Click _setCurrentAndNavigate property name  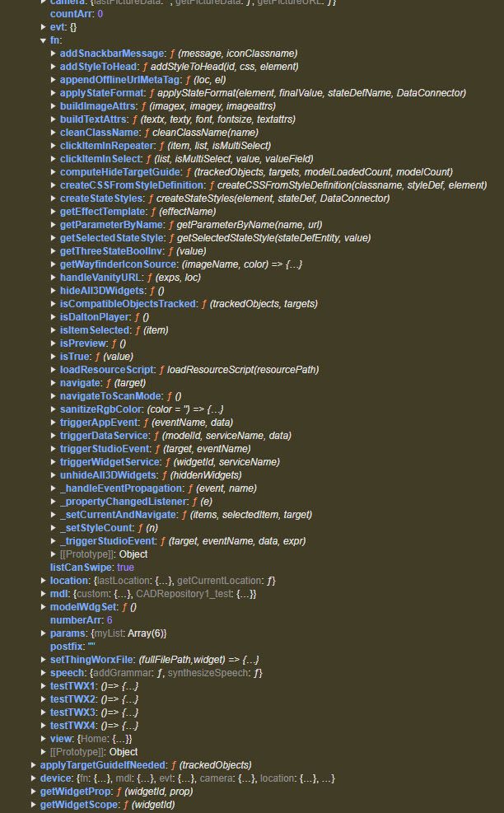118,515
